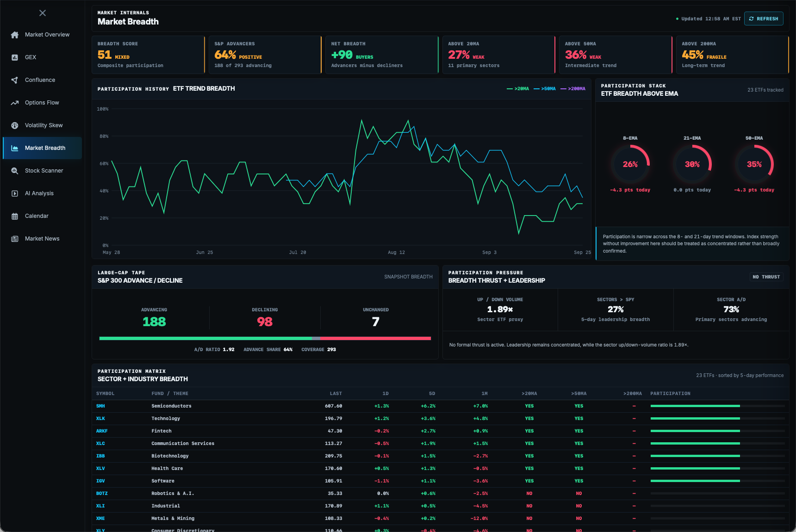Sort table by 5D column header
Viewport: 796px width, 532px height.
(432, 394)
